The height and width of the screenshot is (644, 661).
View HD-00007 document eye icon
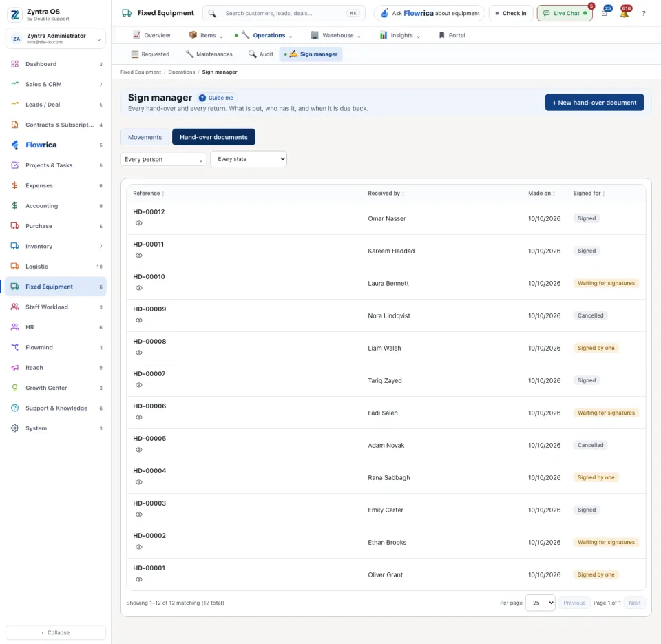138,385
